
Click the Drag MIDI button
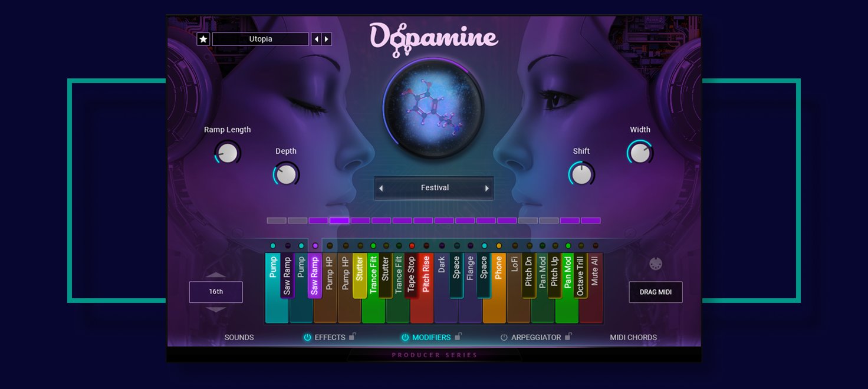[655, 291]
